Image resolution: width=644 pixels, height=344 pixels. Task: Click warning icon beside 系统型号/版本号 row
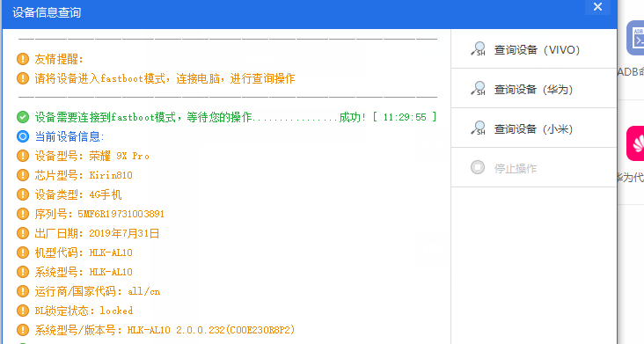click(23, 330)
